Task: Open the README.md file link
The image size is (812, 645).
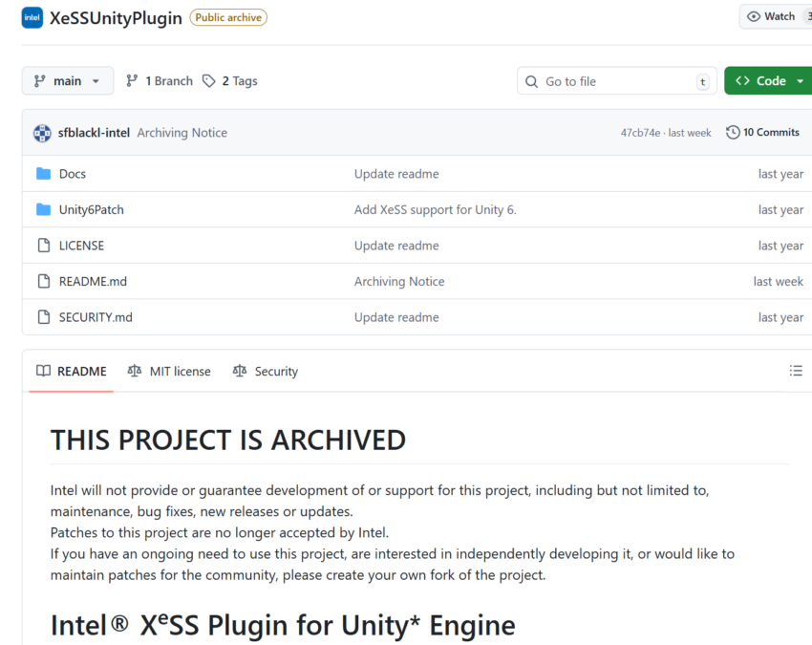Action: tap(93, 281)
